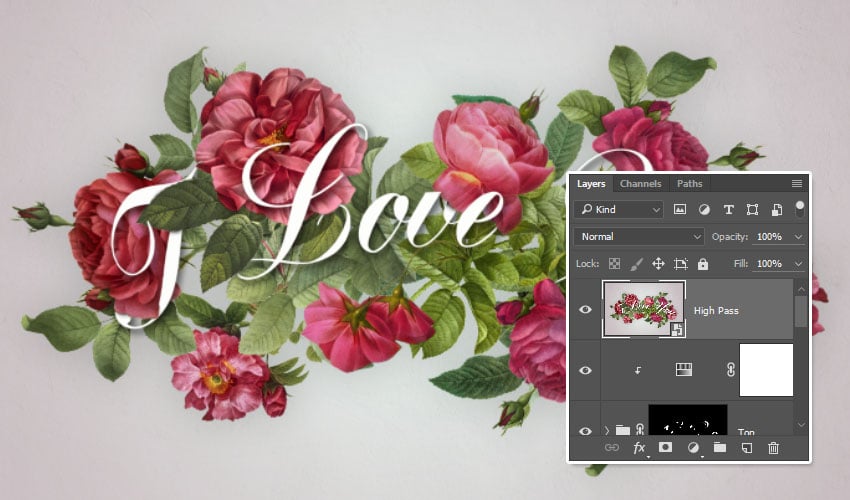Add a layer style with fx icon
Image resolution: width=850 pixels, height=500 pixels.
pyautogui.click(x=640, y=448)
